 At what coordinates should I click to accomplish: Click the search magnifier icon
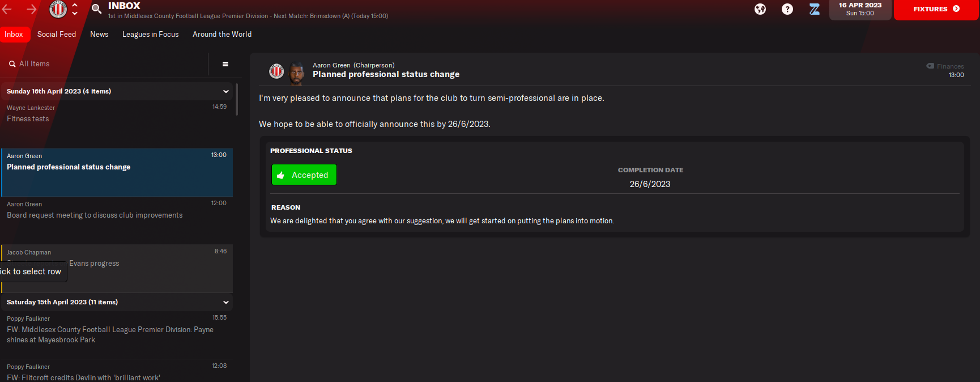coord(97,9)
